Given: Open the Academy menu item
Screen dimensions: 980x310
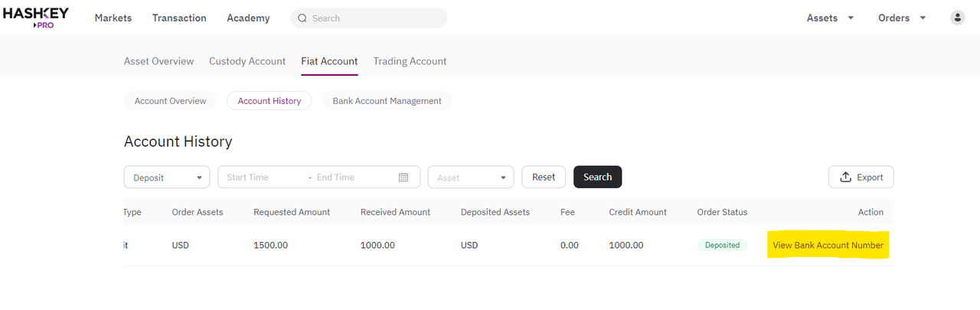Looking at the screenshot, I should click(x=248, y=18).
